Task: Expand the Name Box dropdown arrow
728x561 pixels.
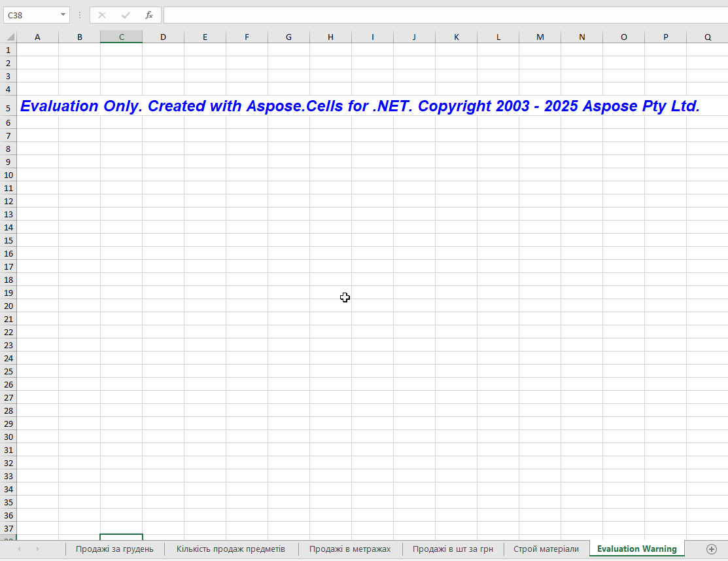Action: [x=63, y=15]
